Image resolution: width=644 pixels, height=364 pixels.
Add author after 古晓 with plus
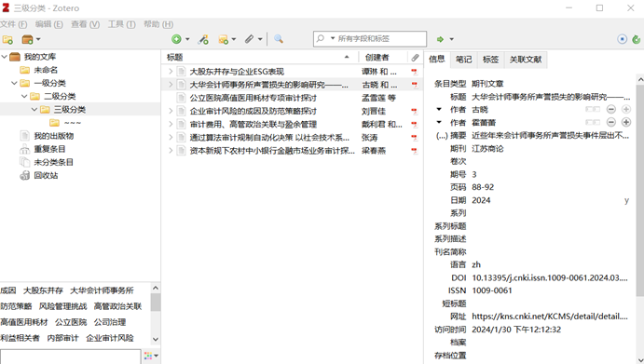(x=626, y=109)
